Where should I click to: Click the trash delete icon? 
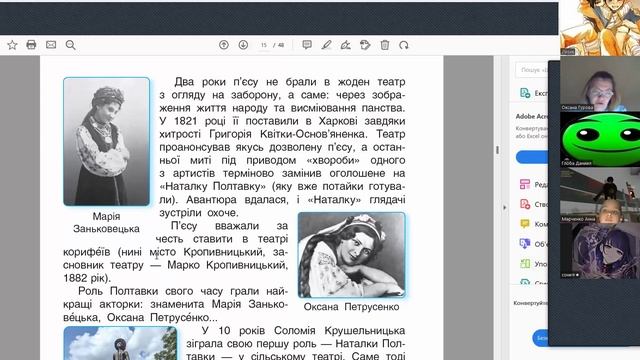(x=384, y=45)
